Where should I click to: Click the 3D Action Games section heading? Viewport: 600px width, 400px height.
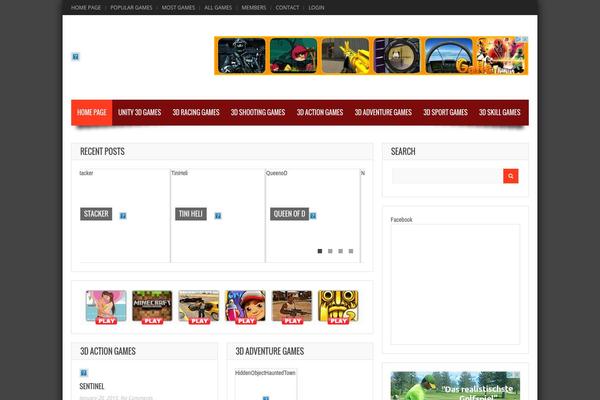pos(108,351)
